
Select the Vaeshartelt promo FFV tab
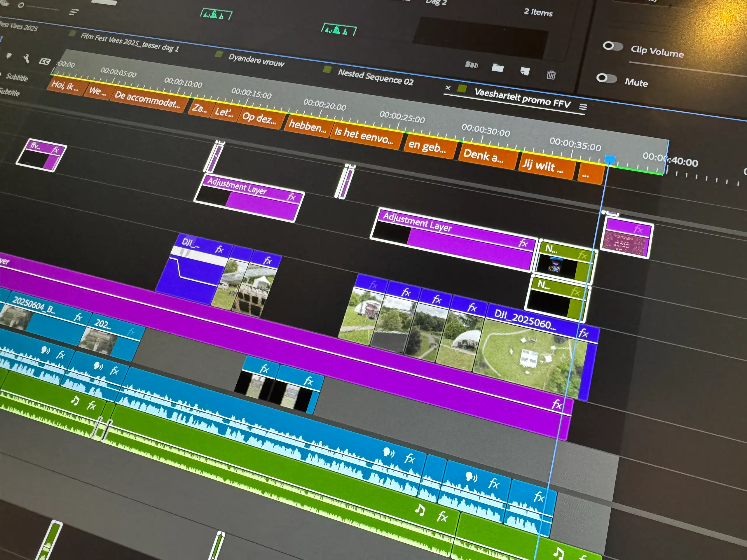(x=522, y=98)
